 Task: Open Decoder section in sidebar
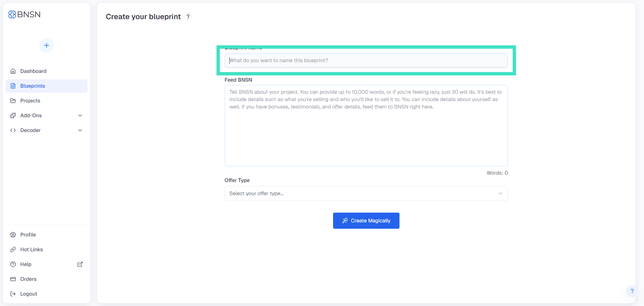31,130
